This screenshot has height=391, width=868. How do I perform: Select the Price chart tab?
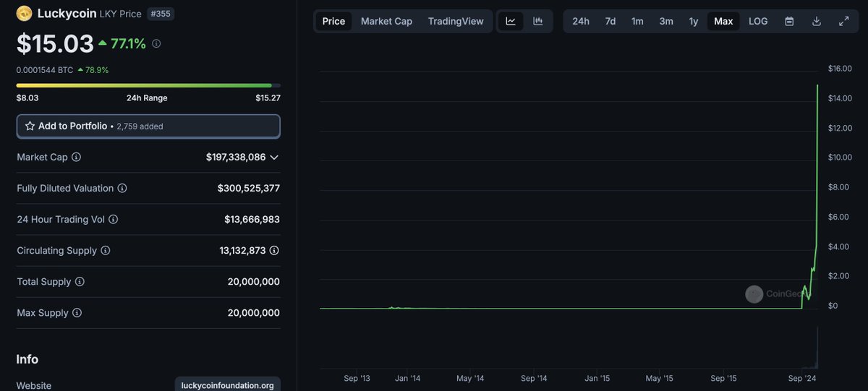[x=333, y=21]
